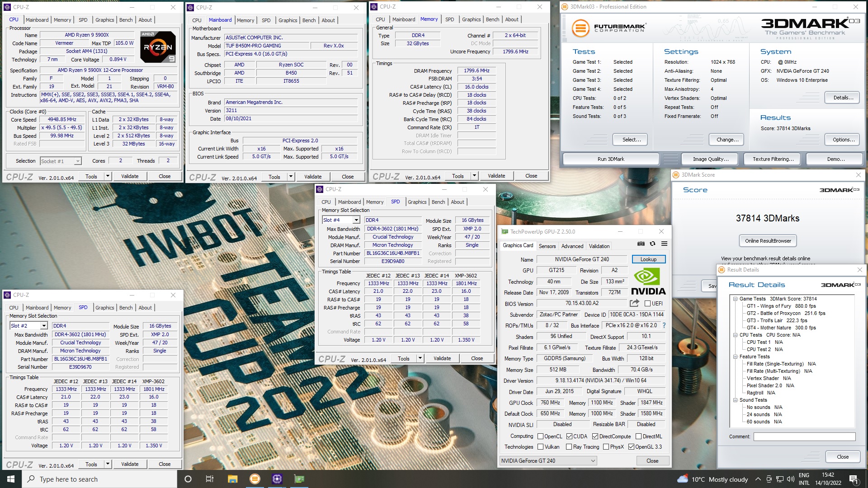Open Tools dropdown arrow in Mainboard CPU-Z window
Image resolution: width=868 pixels, height=488 pixels.
(x=291, y=177)
